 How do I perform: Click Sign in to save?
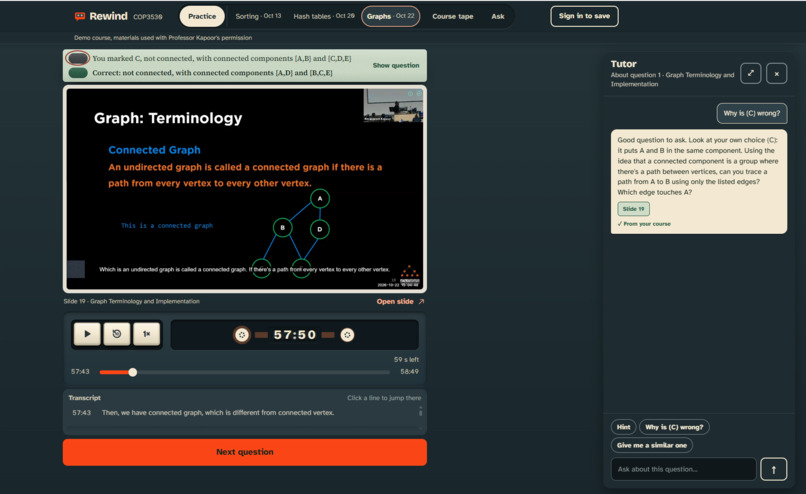584,16
